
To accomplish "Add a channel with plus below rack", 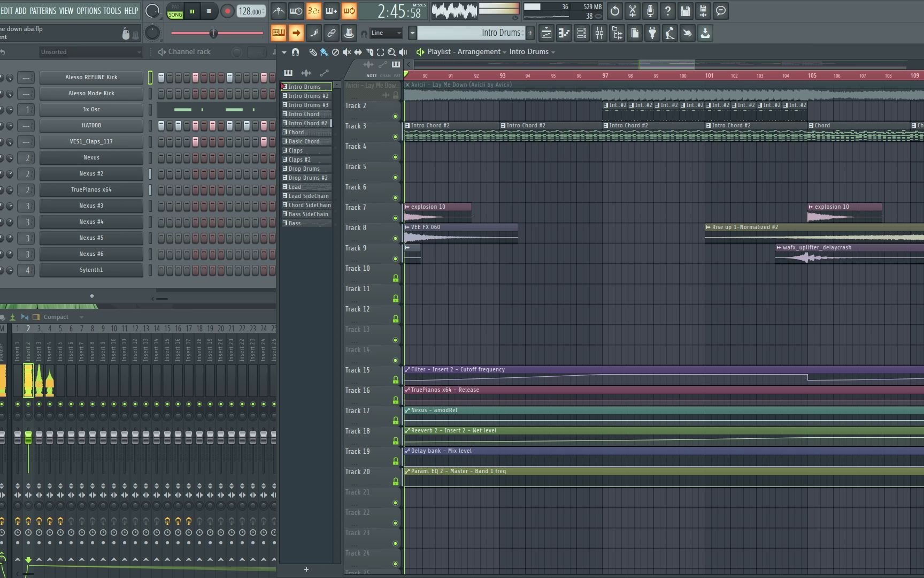I will pos(92,296).
